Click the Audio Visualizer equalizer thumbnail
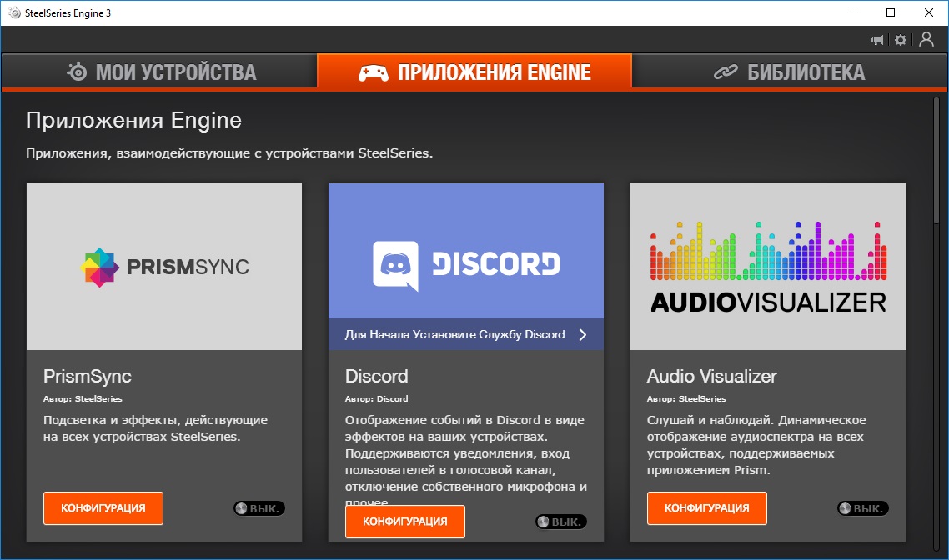Image resolution: width=949 pixels, height=560 pixels. [768, 267]
